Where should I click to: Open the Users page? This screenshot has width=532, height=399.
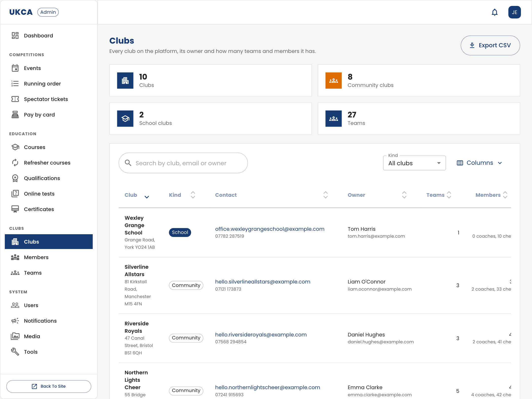pyautogui.click(x=49, y=305)
